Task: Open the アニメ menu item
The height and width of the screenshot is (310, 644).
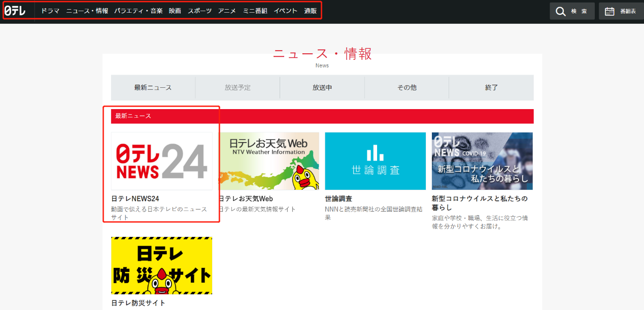Action: coord(227,11)
